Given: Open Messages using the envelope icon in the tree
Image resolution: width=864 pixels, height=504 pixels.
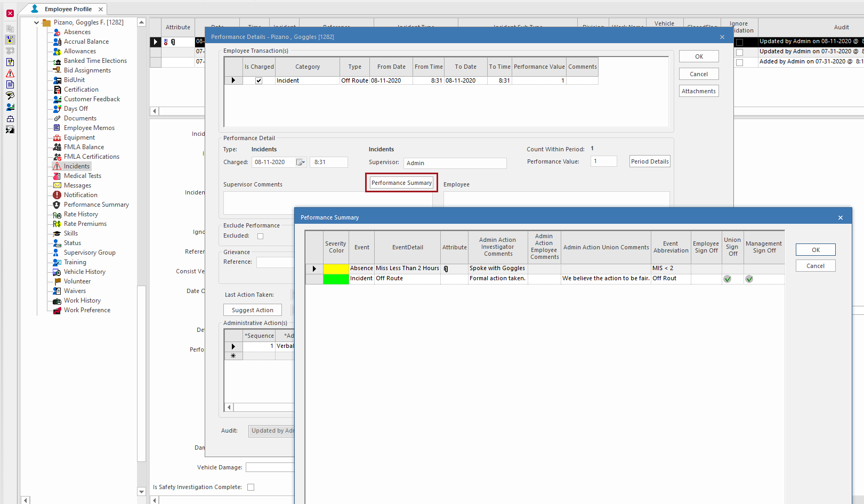Looking at the screenshot, I should (x=57, y=185).
